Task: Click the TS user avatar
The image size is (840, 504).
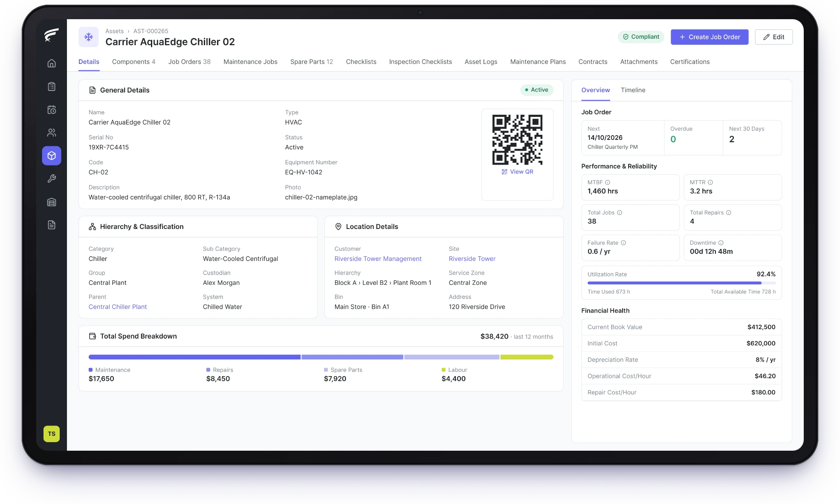Action: [x=52, y=434]
